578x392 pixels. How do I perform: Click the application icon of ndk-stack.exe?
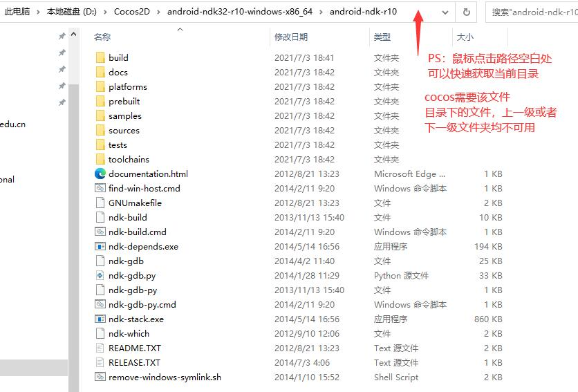click(x=100, y=319)
